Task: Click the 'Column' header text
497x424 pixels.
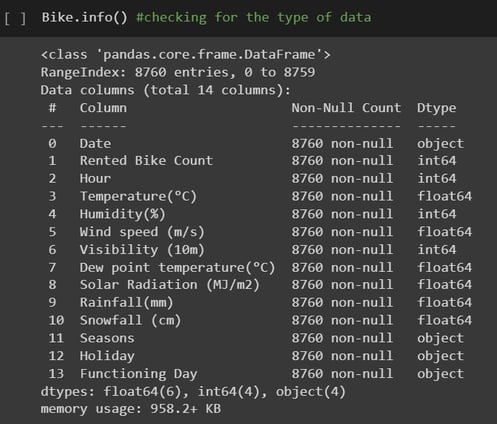Action: pyautogui.click(x=103, y=108)
